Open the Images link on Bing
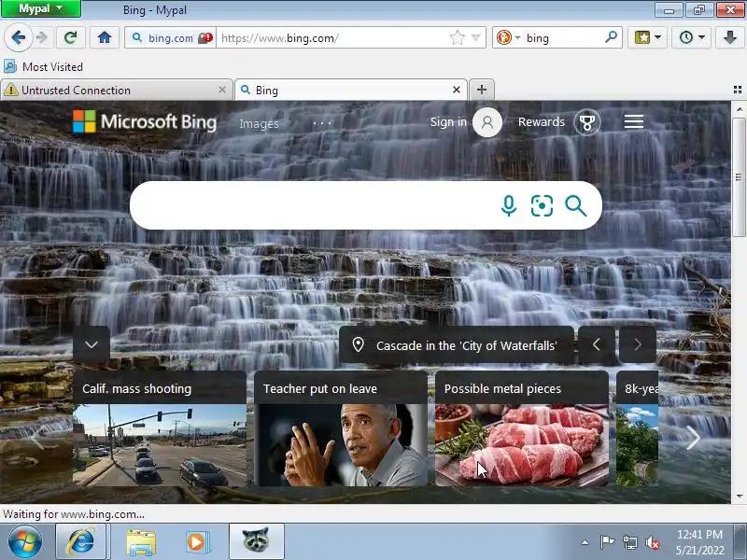 (259, 124)
